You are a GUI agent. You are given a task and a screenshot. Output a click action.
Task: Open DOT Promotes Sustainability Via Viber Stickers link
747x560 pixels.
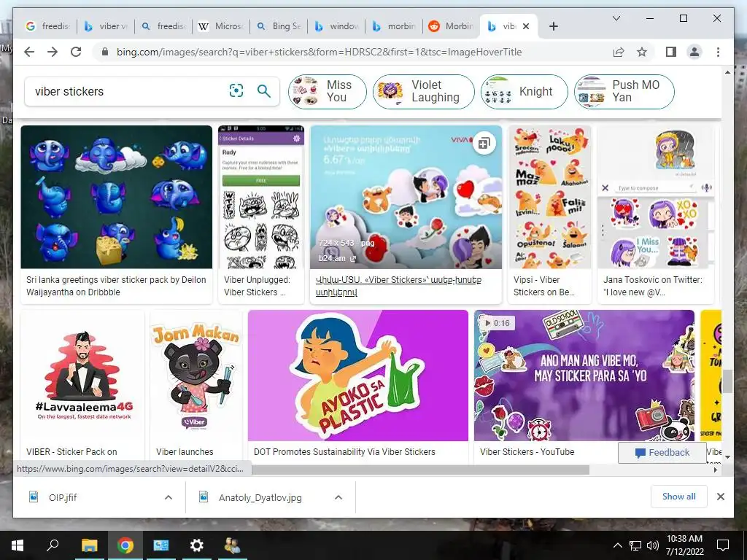click(344, 452)
